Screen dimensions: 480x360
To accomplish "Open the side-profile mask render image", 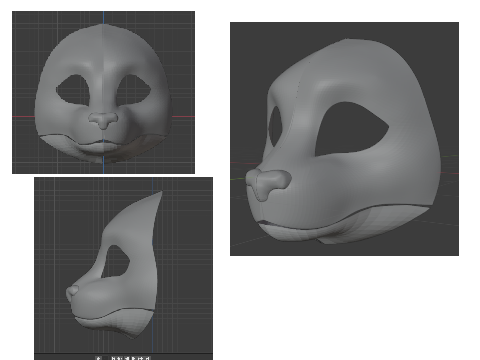I will 123,268.
